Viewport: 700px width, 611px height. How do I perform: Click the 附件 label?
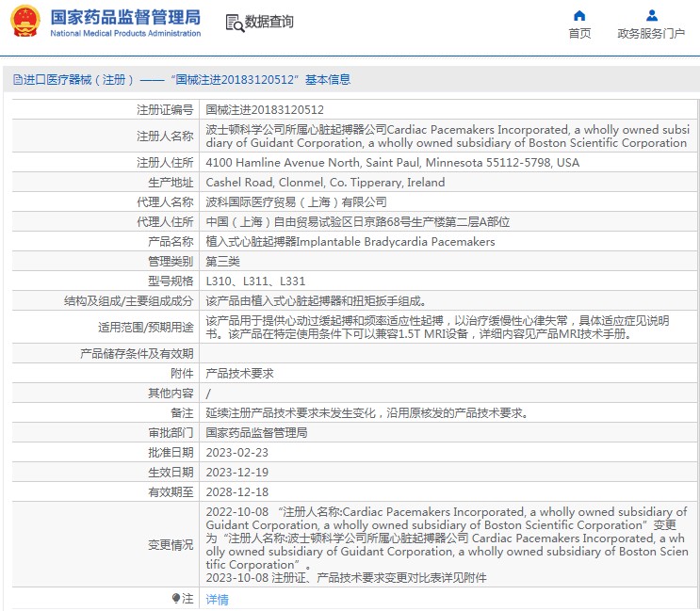182,374
